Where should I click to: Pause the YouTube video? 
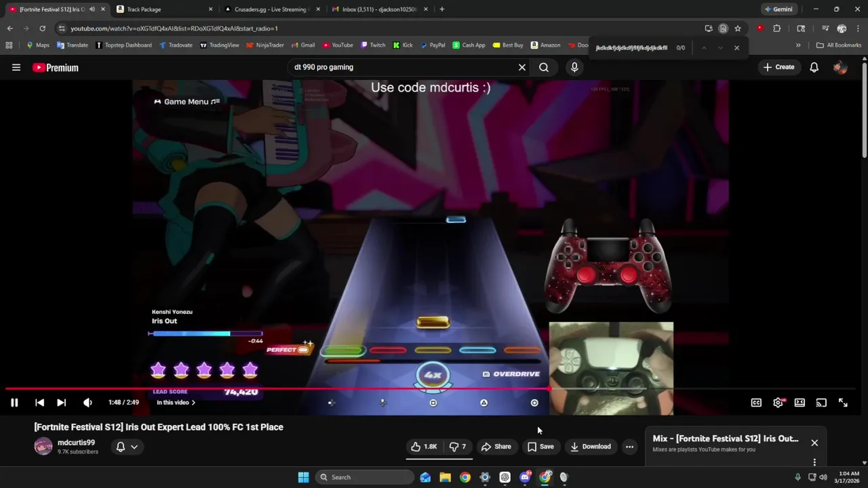click(14, 403)
